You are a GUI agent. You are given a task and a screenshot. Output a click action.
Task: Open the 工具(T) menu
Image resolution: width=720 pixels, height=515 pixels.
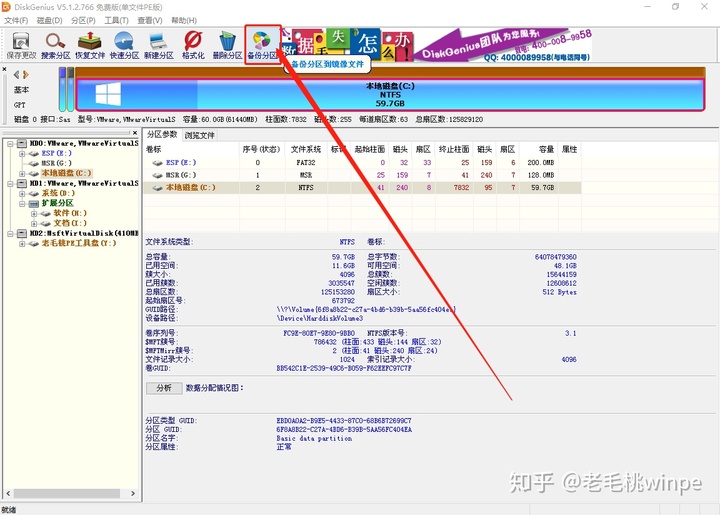pyautogui.click(x=116, y=20)
